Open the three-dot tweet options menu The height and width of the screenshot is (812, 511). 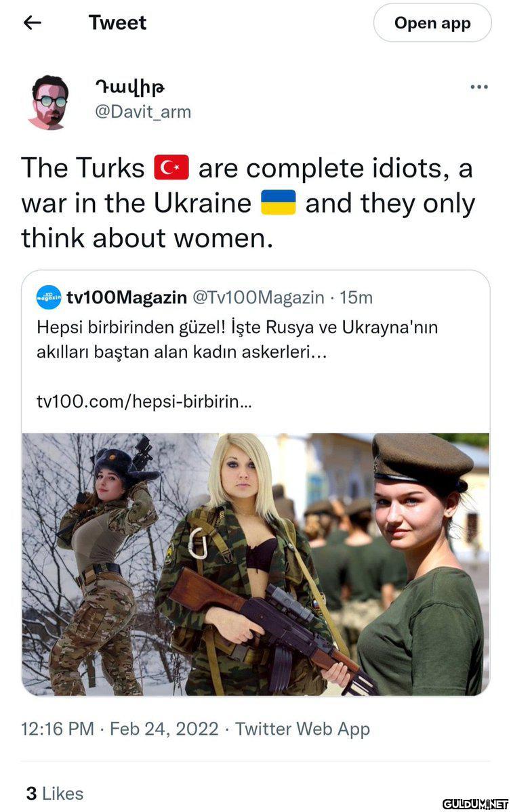(x=479, y=87)
